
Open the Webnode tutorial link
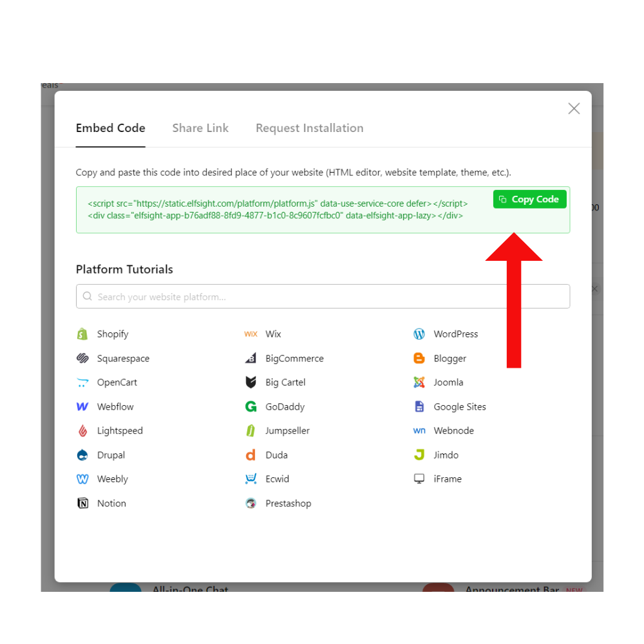pyautogui.click(x=454, y=431)
